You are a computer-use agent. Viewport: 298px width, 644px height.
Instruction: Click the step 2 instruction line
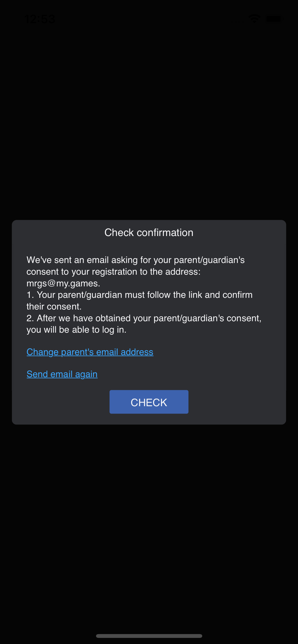(x=144, y=318)
